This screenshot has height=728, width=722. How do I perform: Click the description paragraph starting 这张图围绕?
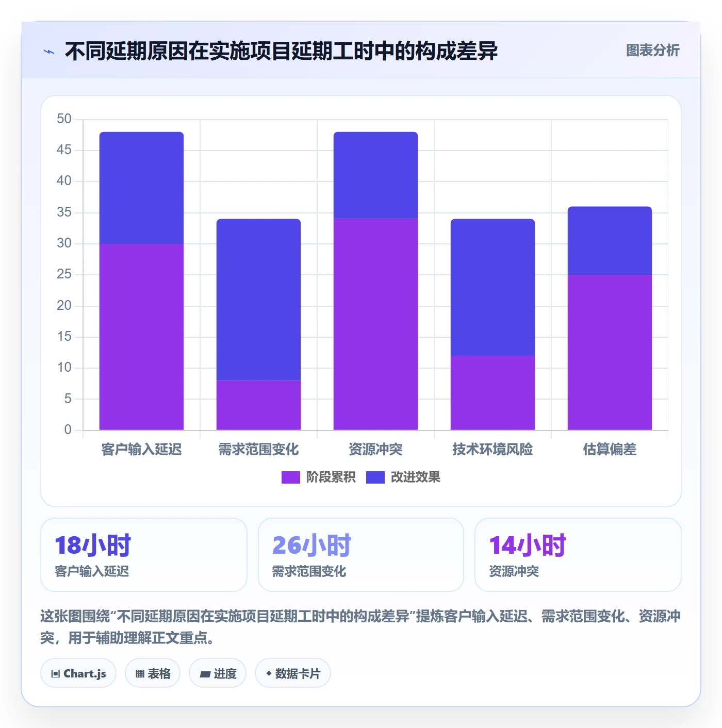(360, 627)
